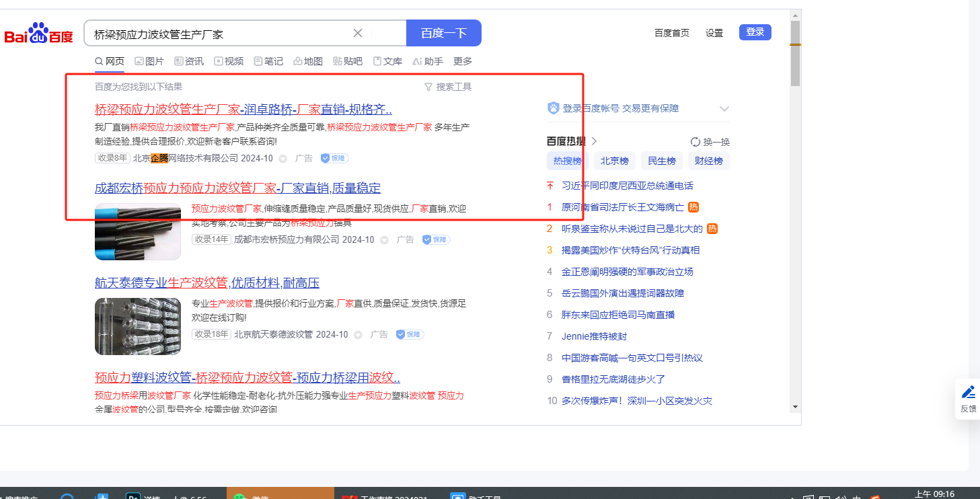This screenshot has height=499, width=980.
Task: Click the steel strand thumbnail for 成都宏桥
Action: pyautogui.click(x=138, y=232)
